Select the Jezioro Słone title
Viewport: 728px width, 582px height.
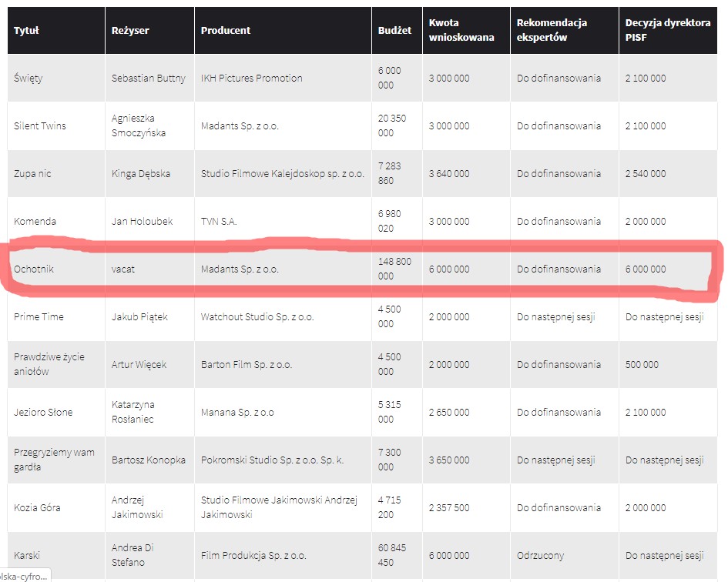pos(43,413)
